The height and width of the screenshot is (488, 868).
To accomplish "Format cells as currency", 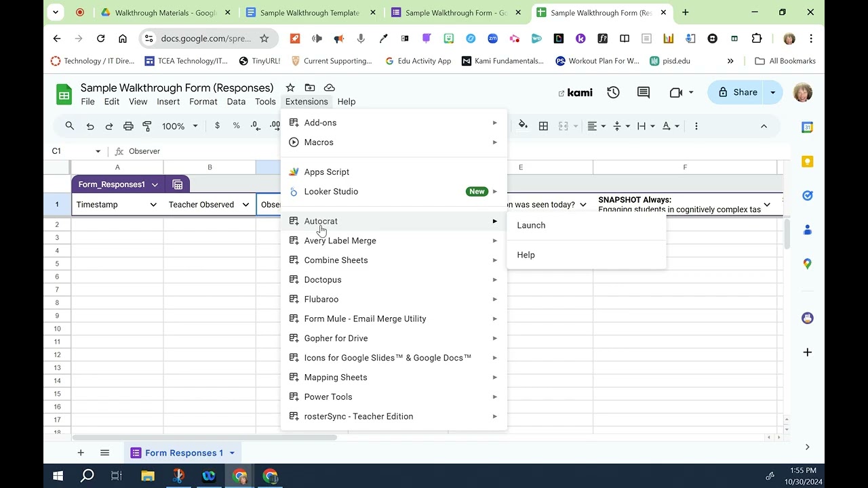I will [x=217, y=126].
